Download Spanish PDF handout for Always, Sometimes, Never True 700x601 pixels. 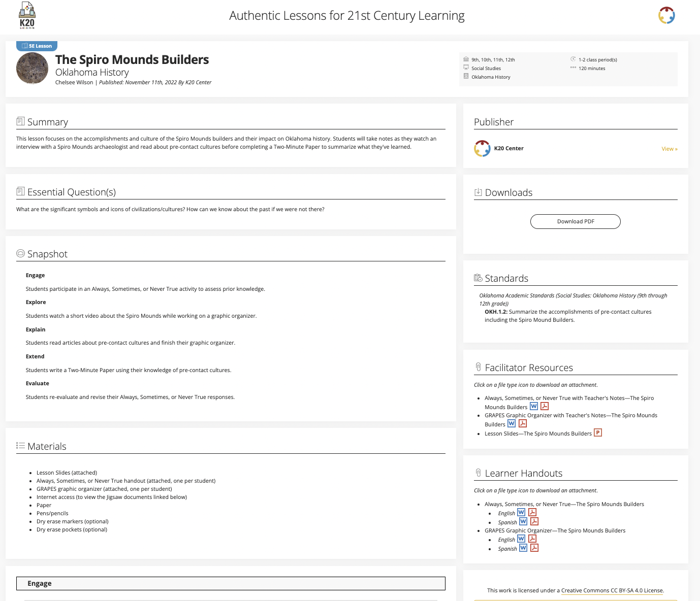534,522
